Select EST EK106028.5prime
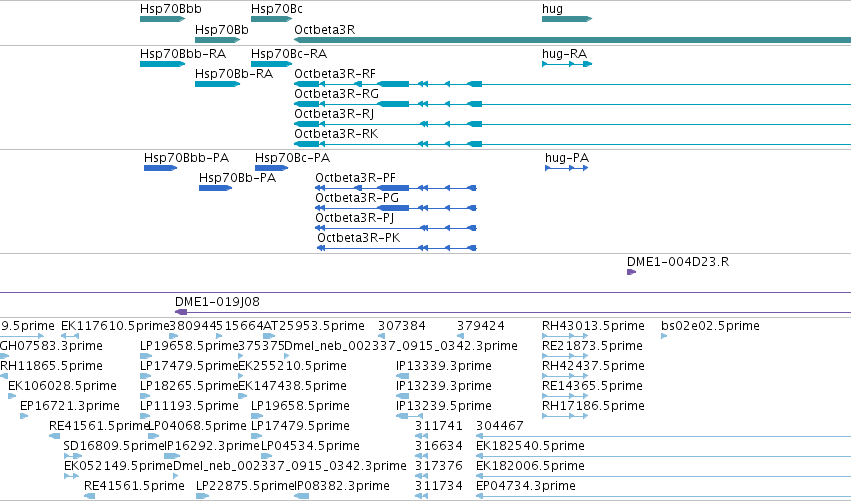 pos(62,386)
